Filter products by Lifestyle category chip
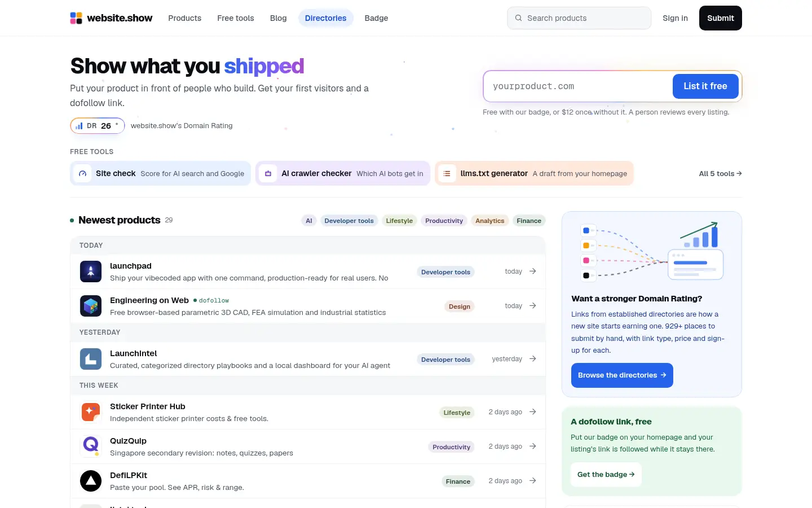Image resolution: width=812 pixels, height=508 pixels. coord(399,221)
